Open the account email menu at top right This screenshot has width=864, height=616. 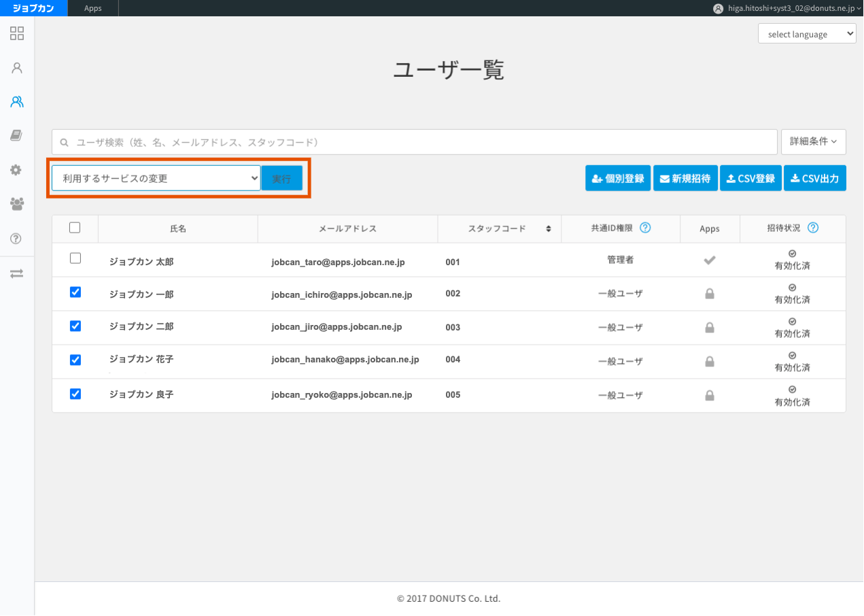[x=787, y=8]
